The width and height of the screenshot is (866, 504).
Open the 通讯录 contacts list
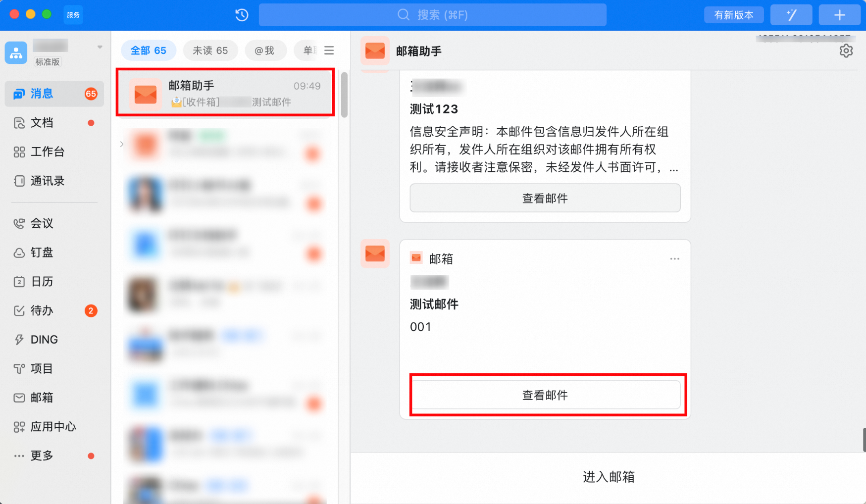pos(47,181)
